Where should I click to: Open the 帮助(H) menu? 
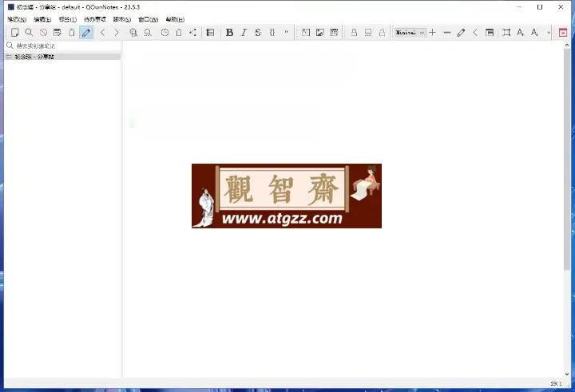[x=175, y=19]
